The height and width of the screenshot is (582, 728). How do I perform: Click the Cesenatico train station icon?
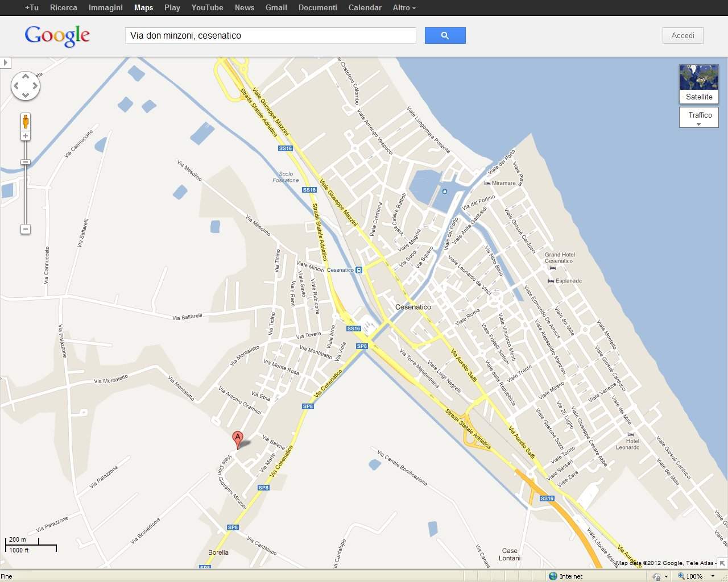pos(359,270)
